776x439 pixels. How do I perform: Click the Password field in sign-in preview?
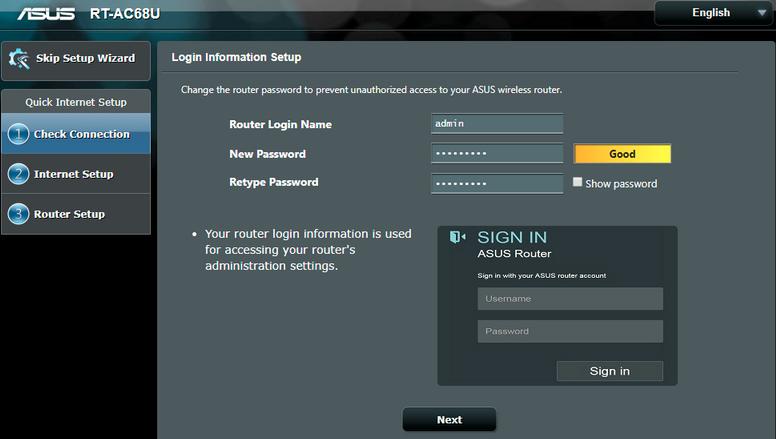pos(570,331)
